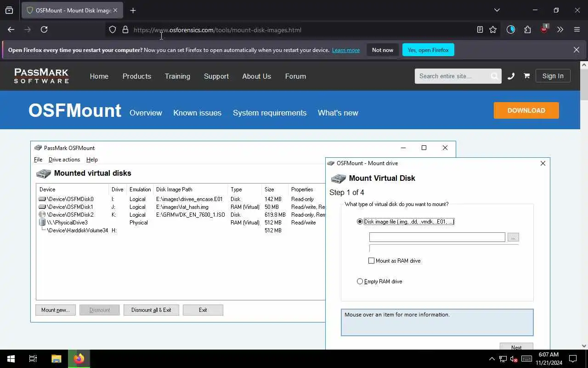Click the on-screen keyboard tray icon
This screenshot has width=588, height=368.
[527, 359]
